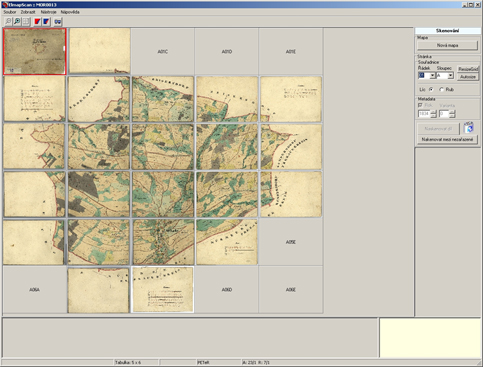
Task: Click the zoom in magnifier toolbar icon
Action: (17, 22)
